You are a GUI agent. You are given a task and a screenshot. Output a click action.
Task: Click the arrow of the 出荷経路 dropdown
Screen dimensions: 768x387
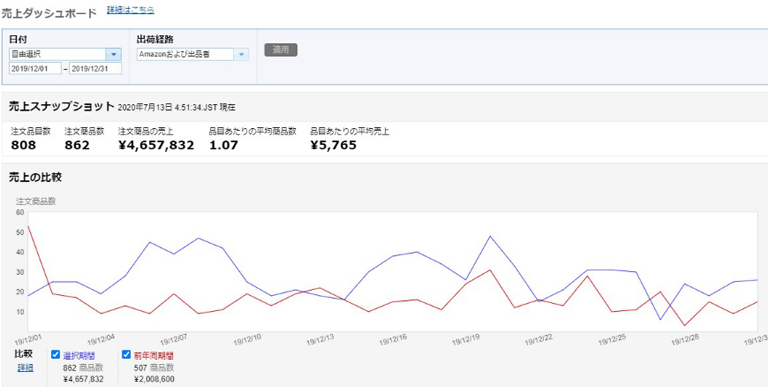point(241,54)
